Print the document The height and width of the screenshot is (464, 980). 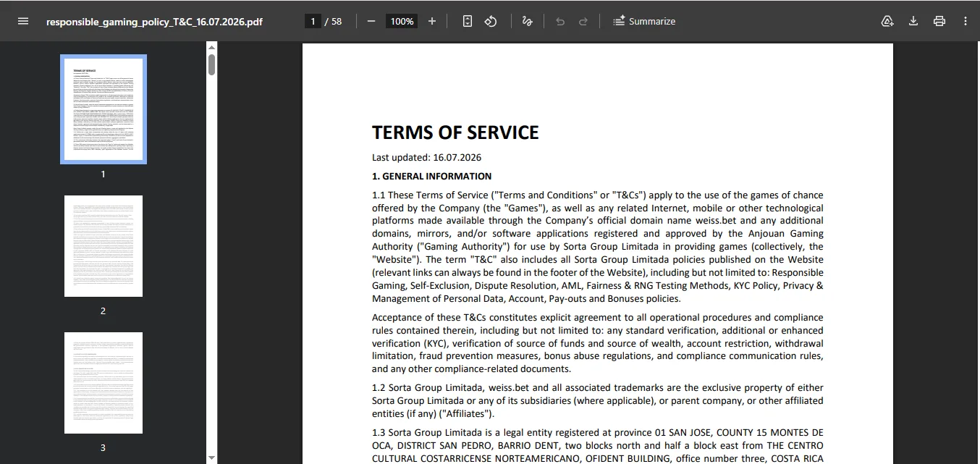click(939, 21)
